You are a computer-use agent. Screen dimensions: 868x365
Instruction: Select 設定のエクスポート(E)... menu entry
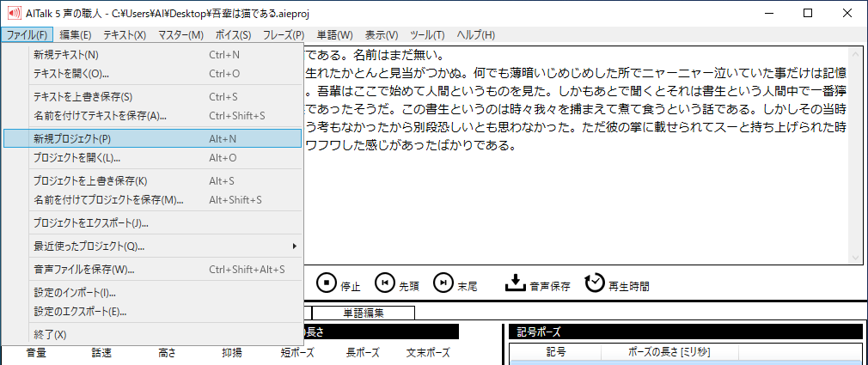click(152, 312)
